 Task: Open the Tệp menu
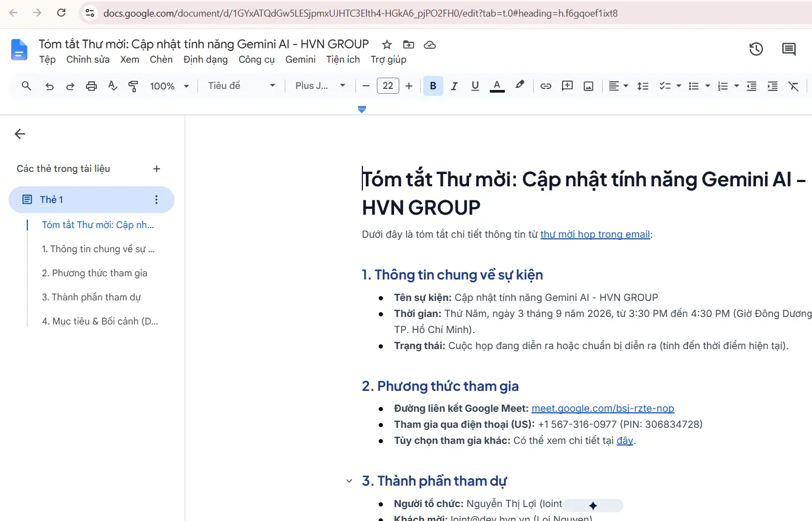(x=47, y=59)
